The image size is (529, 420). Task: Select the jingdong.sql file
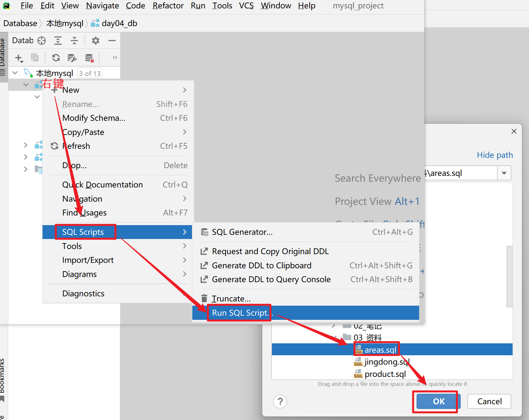click(387, 362)
